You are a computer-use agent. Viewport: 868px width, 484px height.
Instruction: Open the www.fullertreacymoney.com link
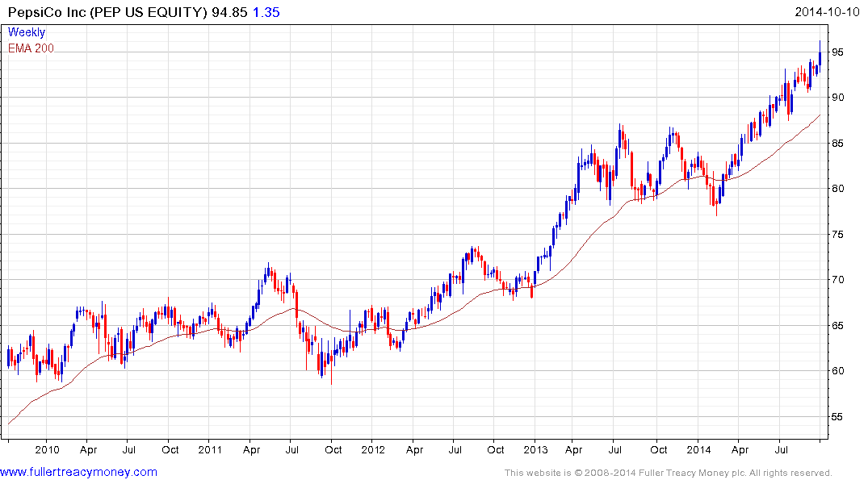pos(78,472)
